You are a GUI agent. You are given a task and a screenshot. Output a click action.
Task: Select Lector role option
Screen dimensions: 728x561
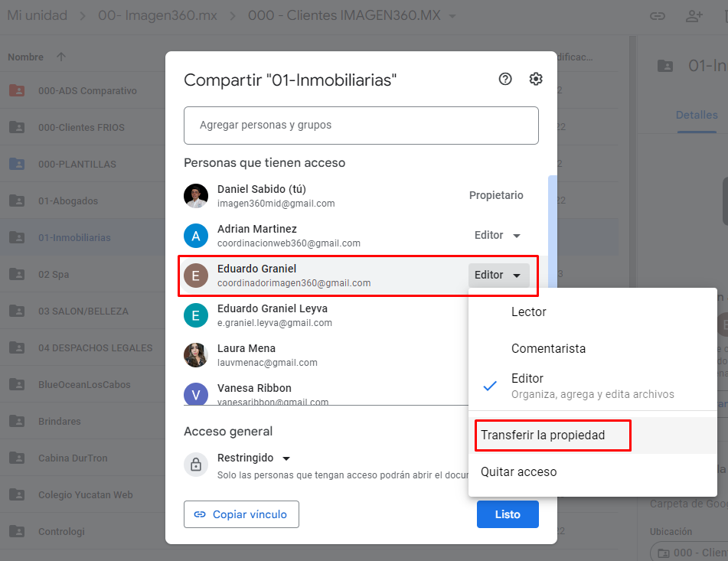(529, 312)
